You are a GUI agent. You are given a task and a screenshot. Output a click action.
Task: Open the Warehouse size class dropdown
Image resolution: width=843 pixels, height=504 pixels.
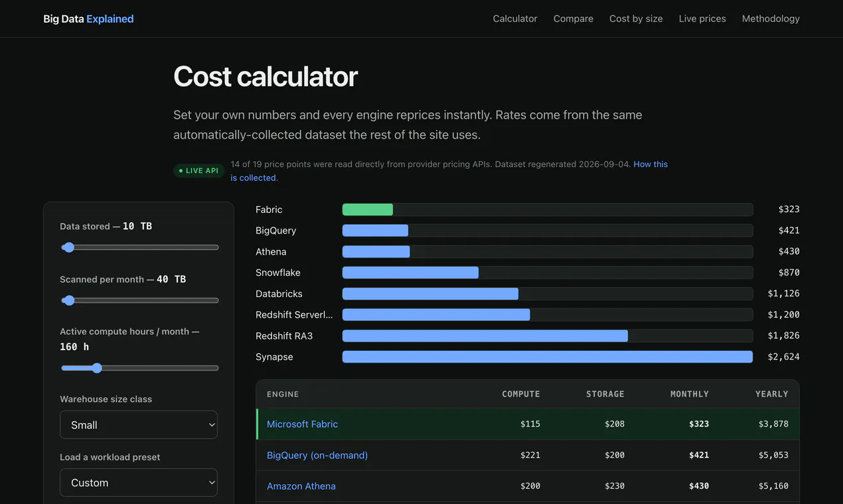pos(139,425)
